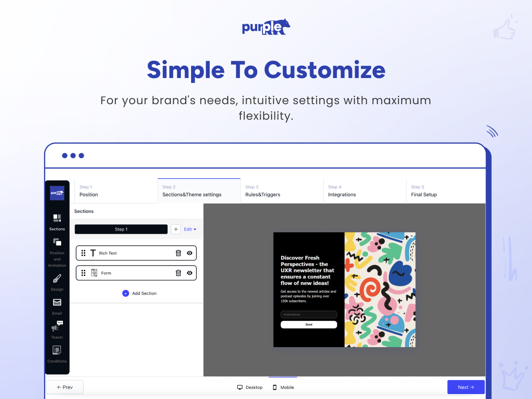Viewport: 532px width, 399px height.
Task: Click the Next button
Action: (465, 387)
